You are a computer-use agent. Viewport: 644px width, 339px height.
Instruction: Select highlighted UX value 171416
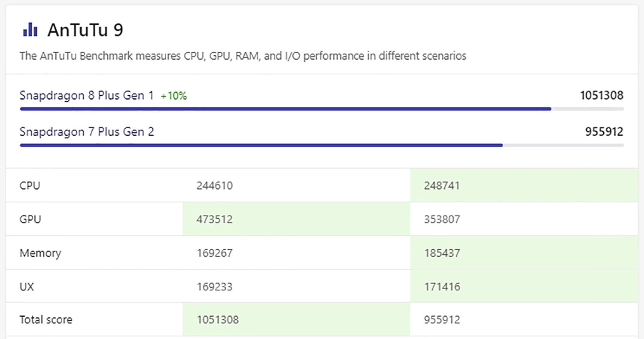[x=442, y=286]
